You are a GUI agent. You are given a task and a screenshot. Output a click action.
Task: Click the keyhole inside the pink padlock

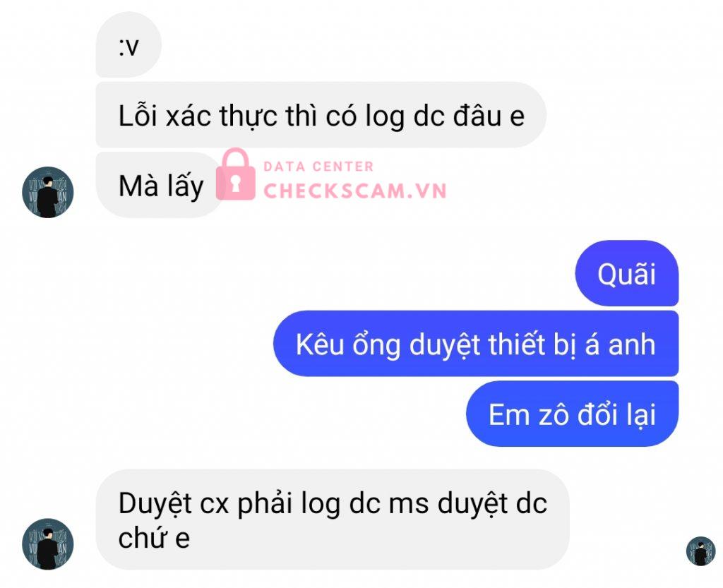click(x=236, y=183)
